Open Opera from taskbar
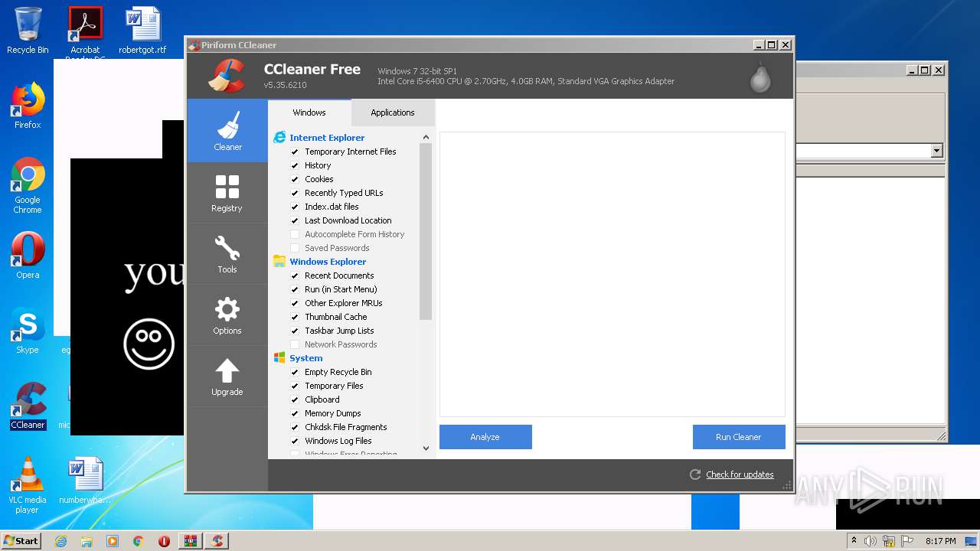Viewport: 980px width, 551px height. 164,541
